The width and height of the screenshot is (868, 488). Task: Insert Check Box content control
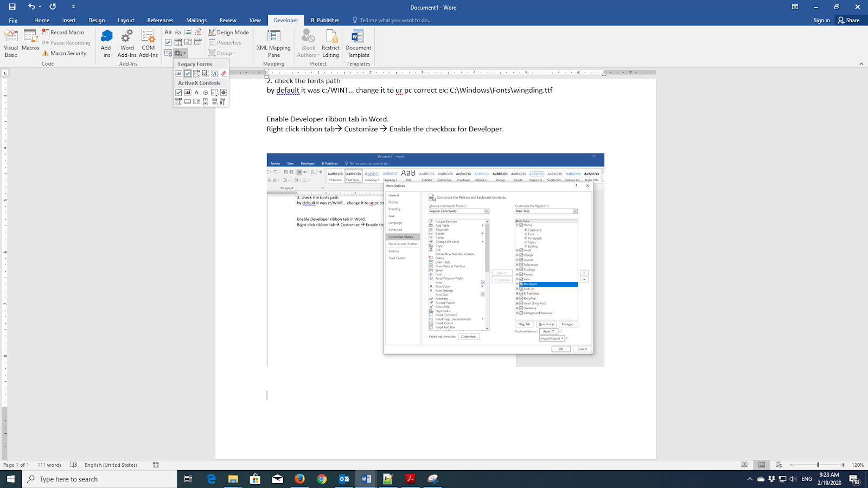tap(168, 42)
